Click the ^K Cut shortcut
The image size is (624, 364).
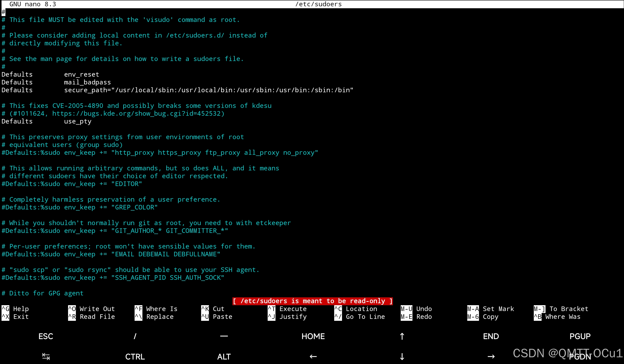click(213, 309)
